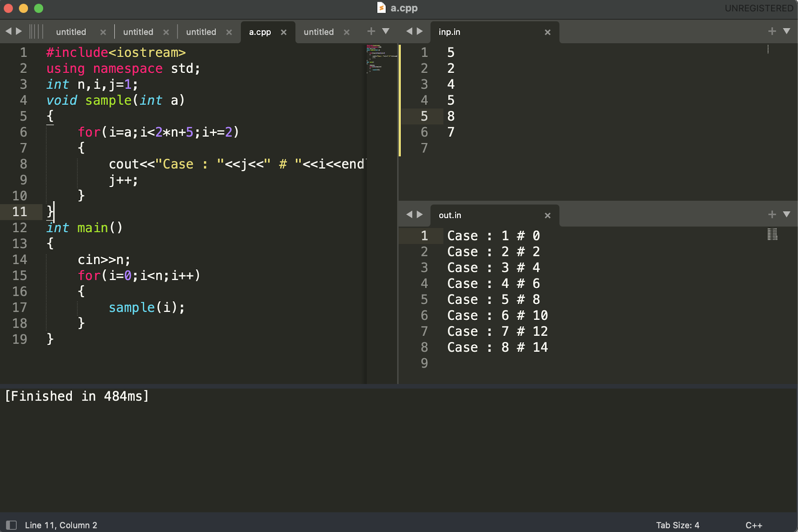Click 'Case : 4 # 6' in out.in
Viewport: 798px width, 532px height.
[x=493, y=283]
